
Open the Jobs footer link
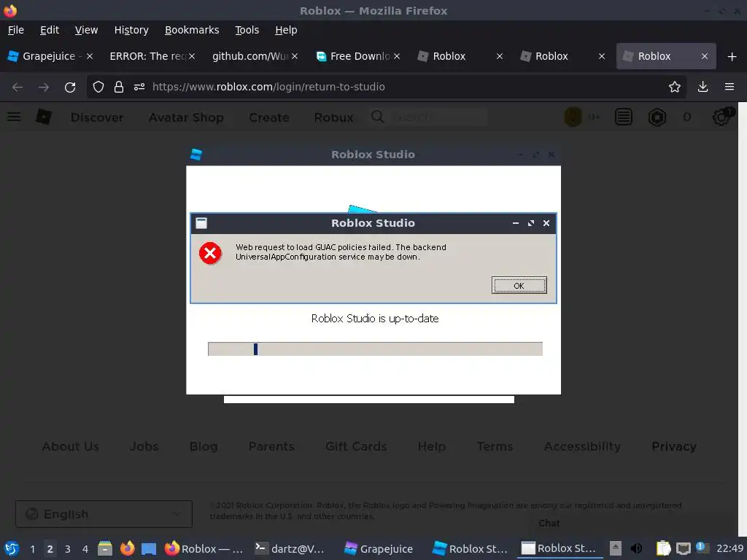click(144, 446)
